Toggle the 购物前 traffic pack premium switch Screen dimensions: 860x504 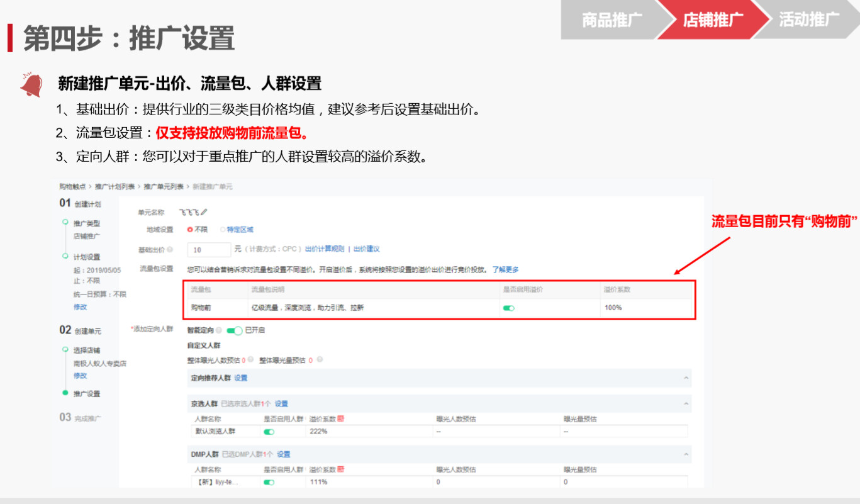pyautogui.click(x=508, y=308)
